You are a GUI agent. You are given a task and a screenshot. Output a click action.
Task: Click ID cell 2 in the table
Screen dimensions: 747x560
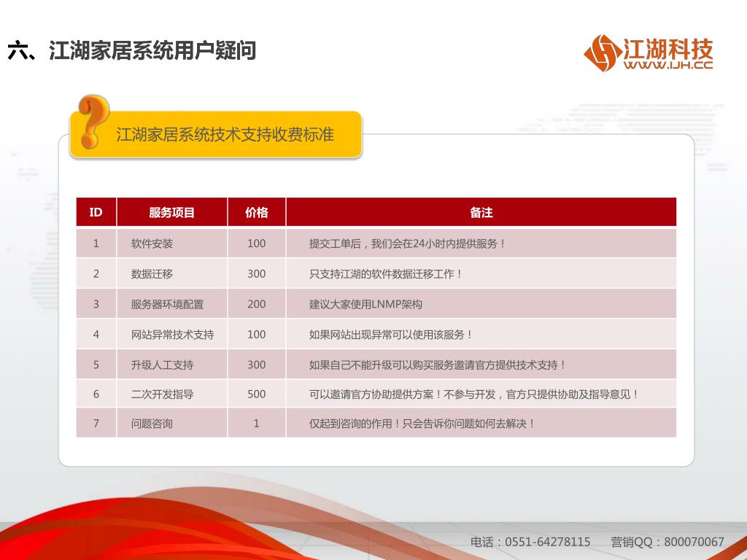pyautogui.click(x=96, y=274)
